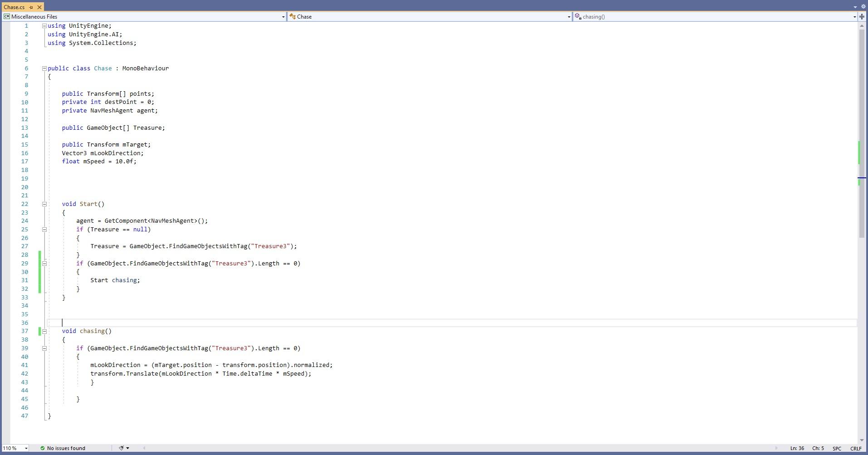
Task: Collapse the Start method block
Action: pos(44,204)
